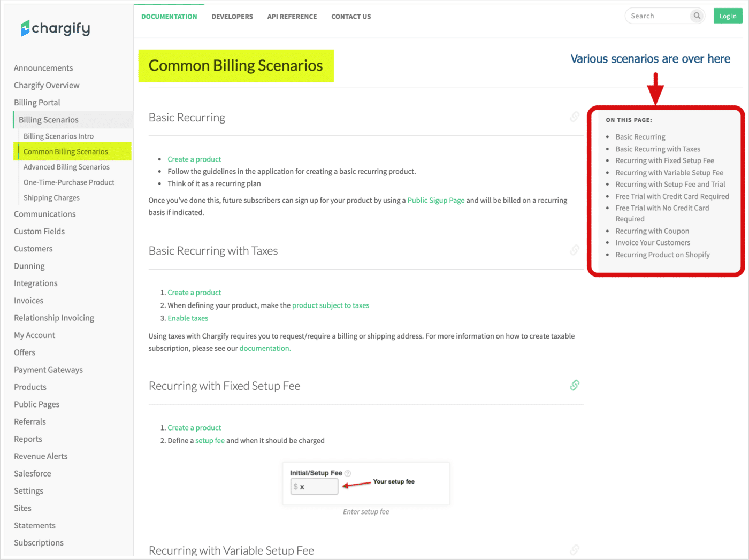Click the Chargify logo
Viewport: 749px width, 560px height.
(55, 28)
